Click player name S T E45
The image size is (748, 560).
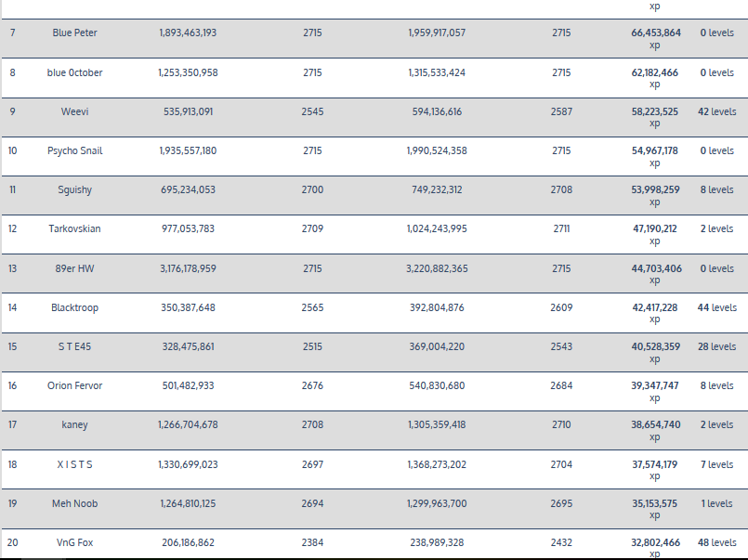coord(74,346)
